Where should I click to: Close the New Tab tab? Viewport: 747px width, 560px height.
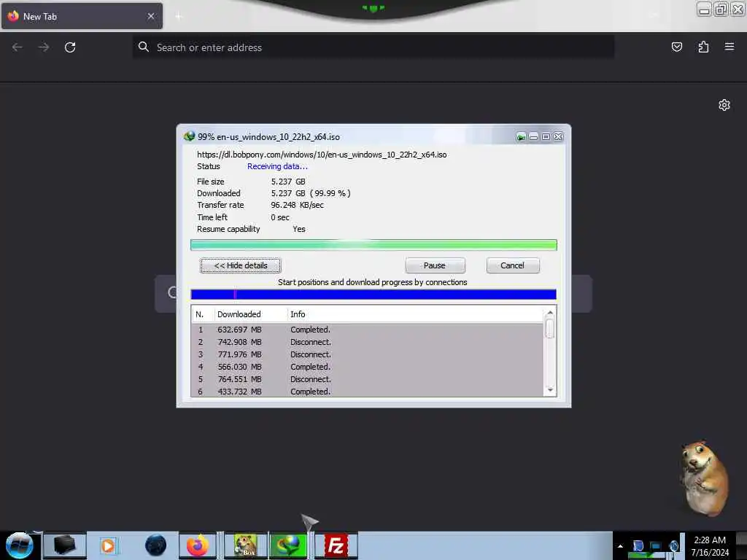click(151, 16)
